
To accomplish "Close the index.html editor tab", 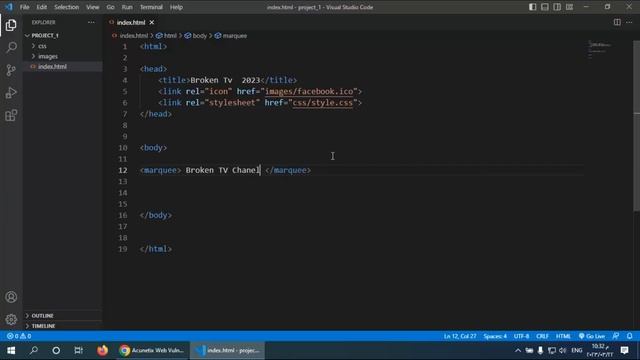I will point(152,22).
